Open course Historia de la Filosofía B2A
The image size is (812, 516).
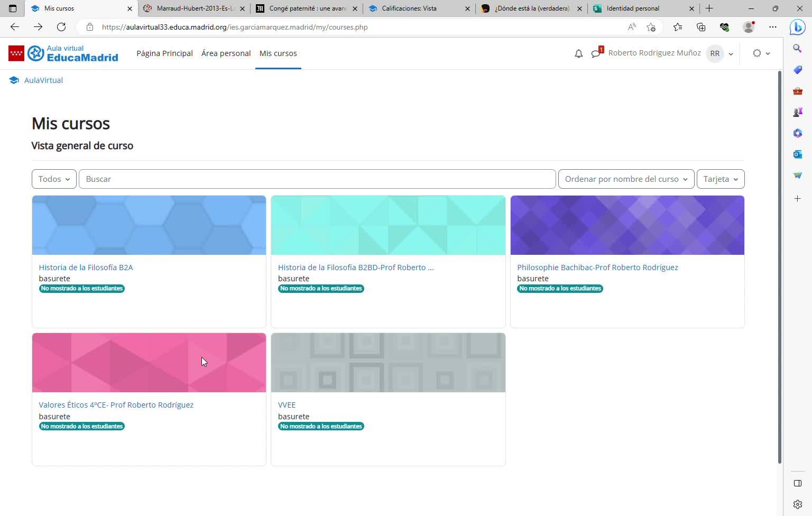(x=86, y=268)
